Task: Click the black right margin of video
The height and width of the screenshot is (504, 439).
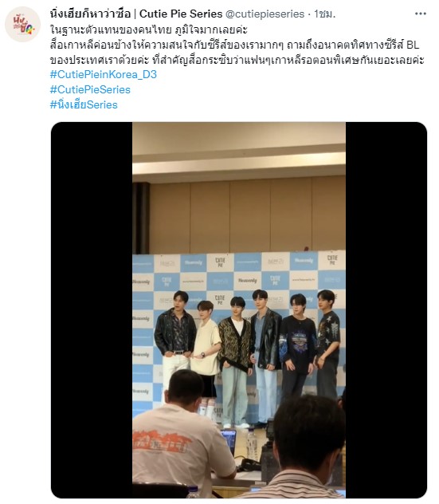Action: click(386, 310)
